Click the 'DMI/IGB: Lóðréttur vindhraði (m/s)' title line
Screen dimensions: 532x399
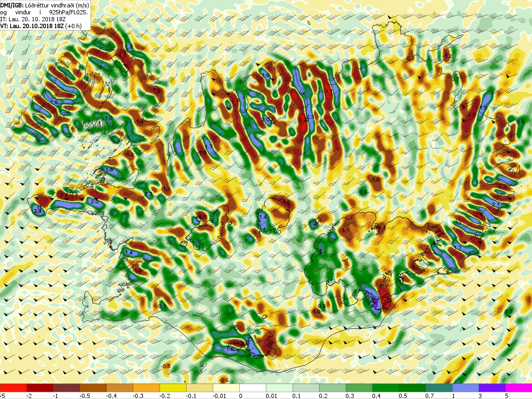coord(45,5)
